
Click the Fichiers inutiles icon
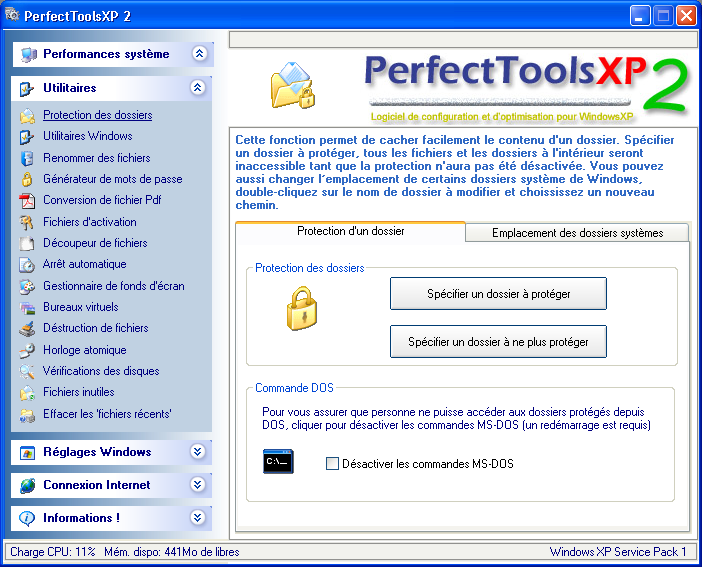tap(27, 393)
